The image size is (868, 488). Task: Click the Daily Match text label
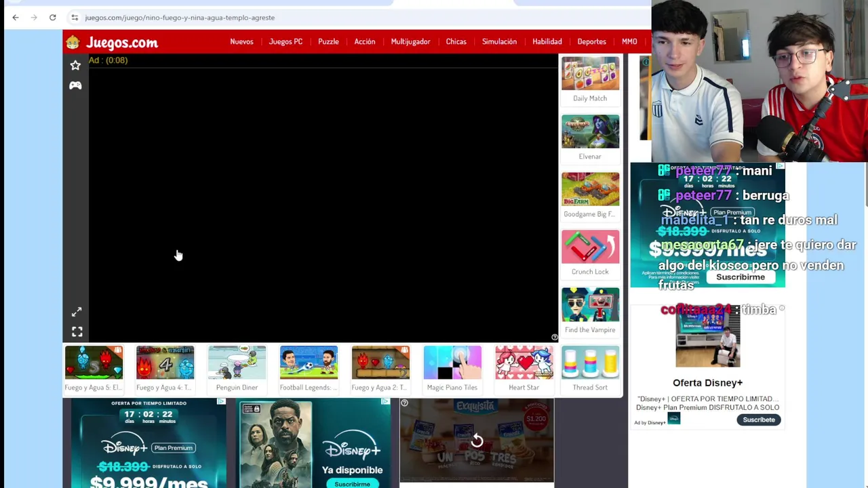pos(590,98)
